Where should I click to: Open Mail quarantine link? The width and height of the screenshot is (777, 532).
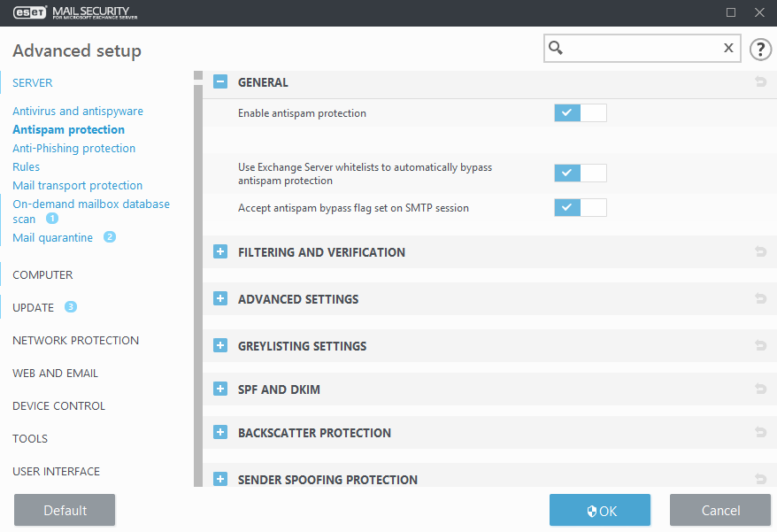[52, 237]
